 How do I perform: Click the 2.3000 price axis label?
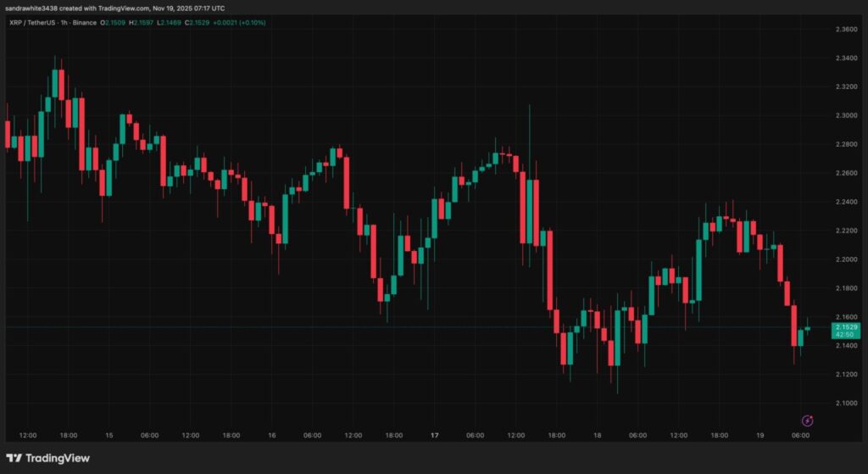tap(846, 115)
